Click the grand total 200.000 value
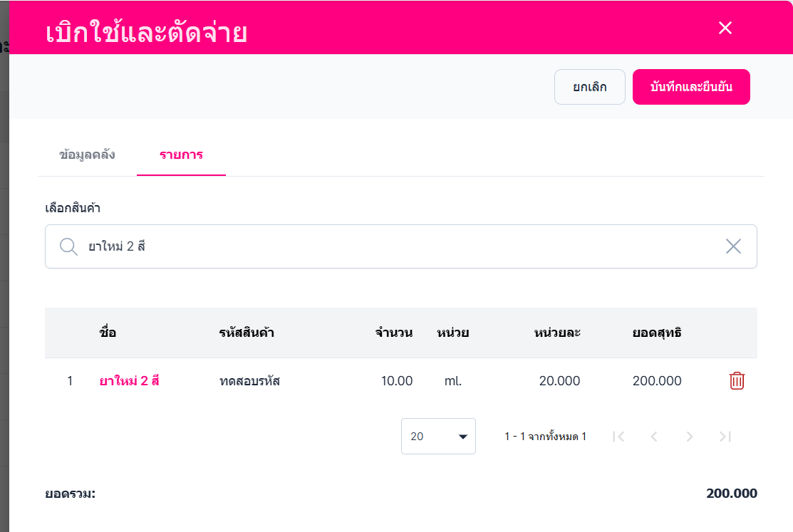This screenshot has width=793, height=532. 732,494
